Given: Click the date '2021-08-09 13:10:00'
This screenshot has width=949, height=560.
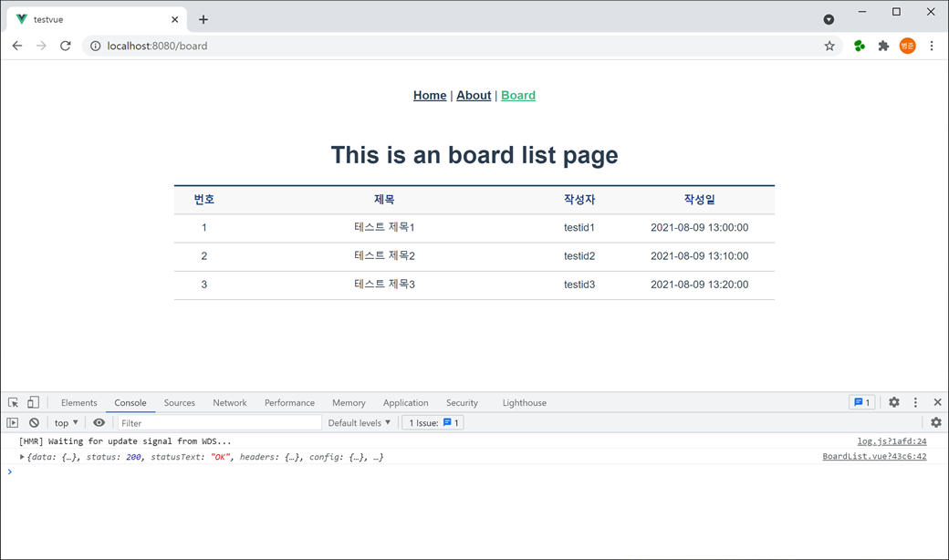Looking at the screenshot, I should pyautogui.click(x=700, y=255).
